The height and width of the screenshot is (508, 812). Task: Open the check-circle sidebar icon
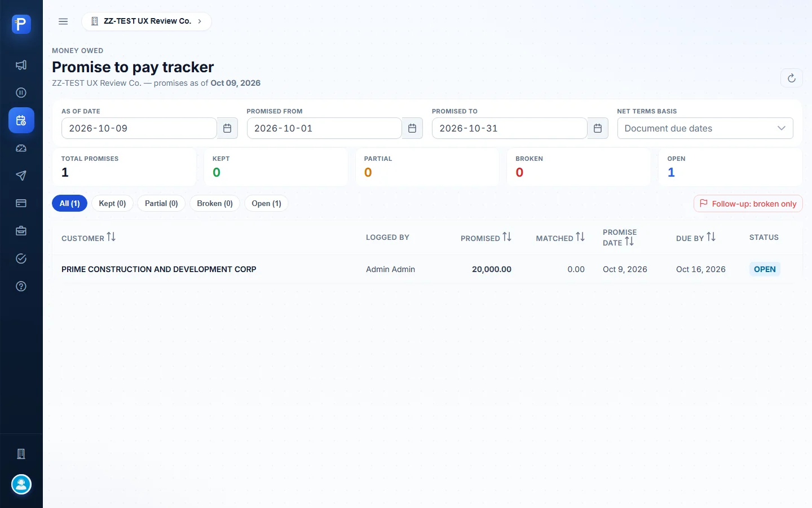click(21, 259)
